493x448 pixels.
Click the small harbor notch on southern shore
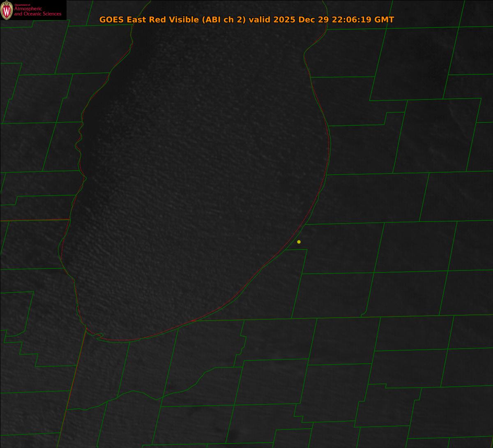point(98,336)
